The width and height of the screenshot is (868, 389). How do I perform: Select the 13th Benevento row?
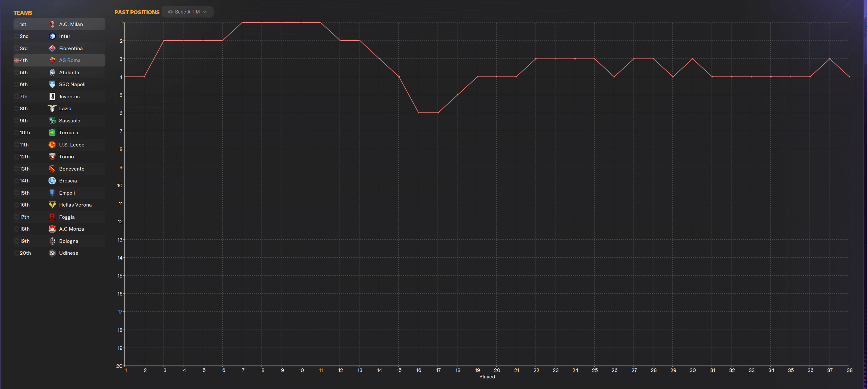coord(59,169)
